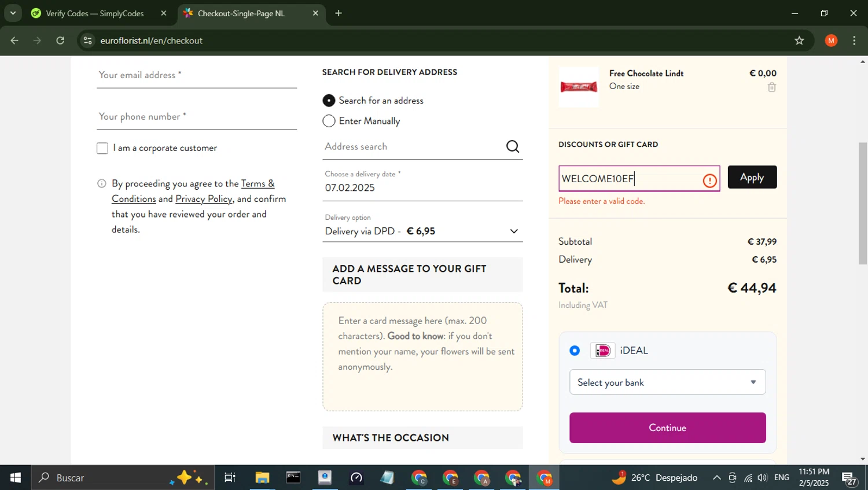Click the Free Chocolate Lindt thumbnail
868x490 pixels.
[579, 87]
